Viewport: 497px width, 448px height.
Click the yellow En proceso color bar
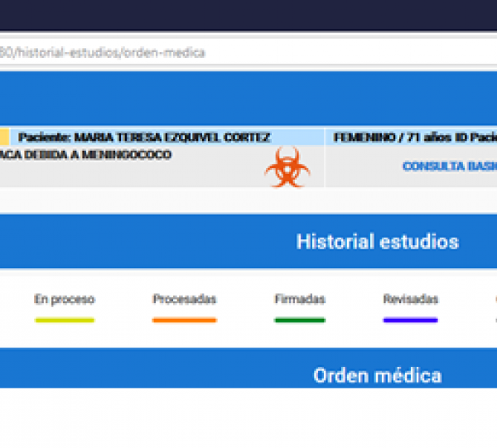64,320
